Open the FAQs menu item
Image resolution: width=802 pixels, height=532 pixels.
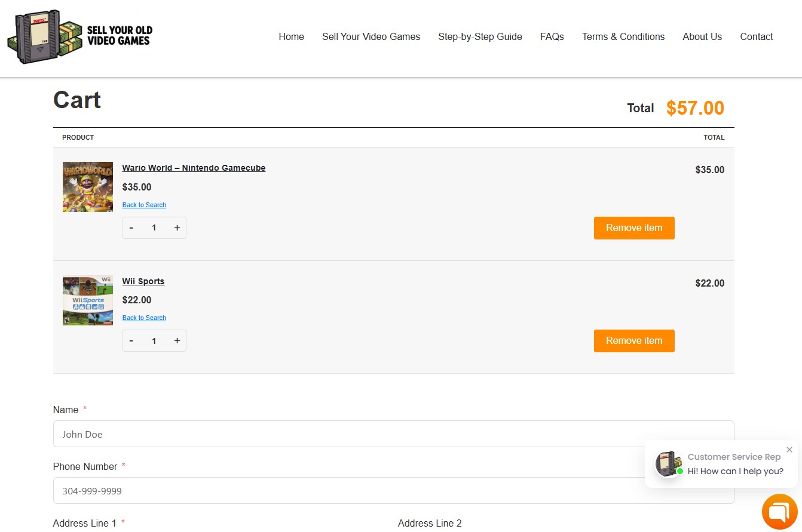tap(552, 36)
